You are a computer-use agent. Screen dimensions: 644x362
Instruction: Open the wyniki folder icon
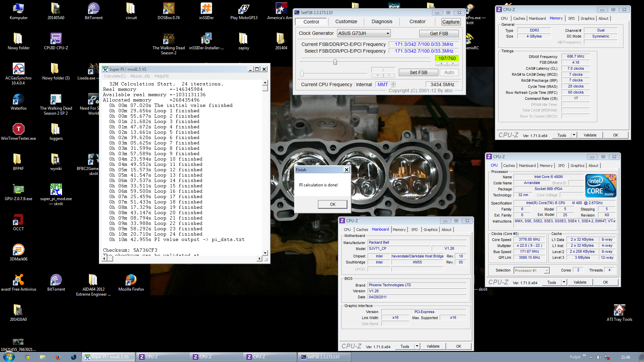[x=56, y=162]
